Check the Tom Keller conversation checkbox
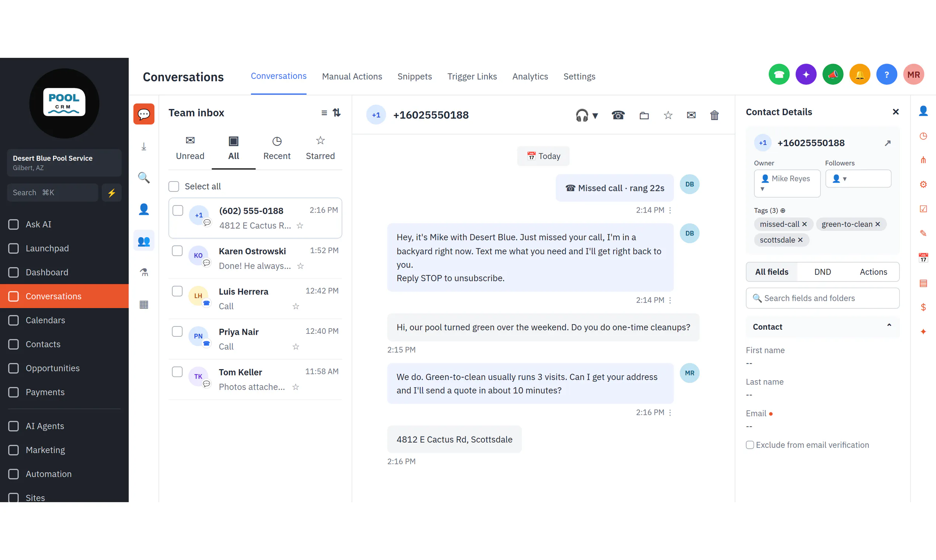The image size is (936, 560). coord(177,372)
